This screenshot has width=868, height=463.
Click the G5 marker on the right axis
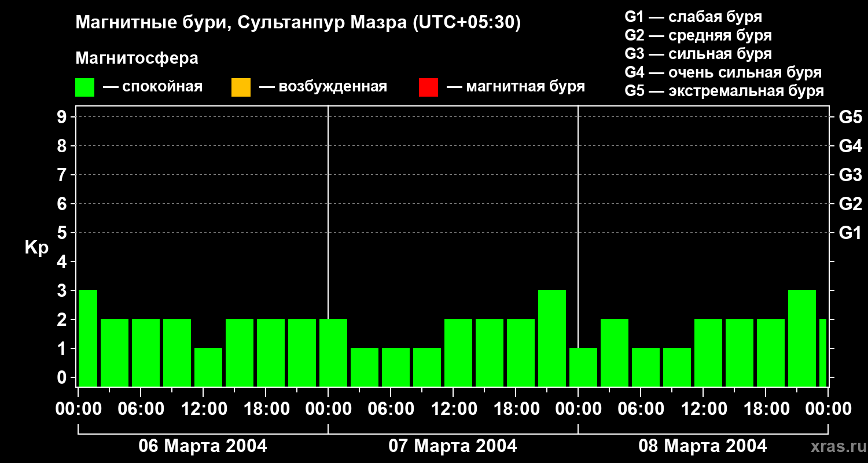(850, 117)
